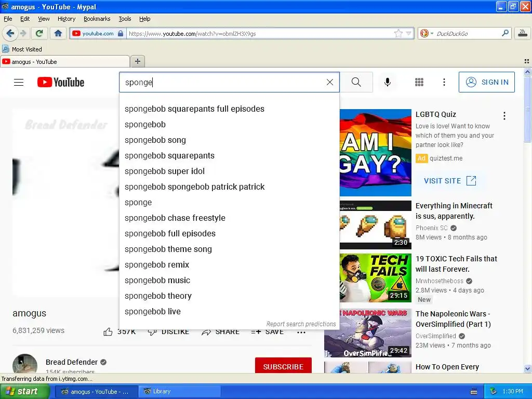Bookmark this page with the star icon
The image size is (532, 399).
(398, 33)
